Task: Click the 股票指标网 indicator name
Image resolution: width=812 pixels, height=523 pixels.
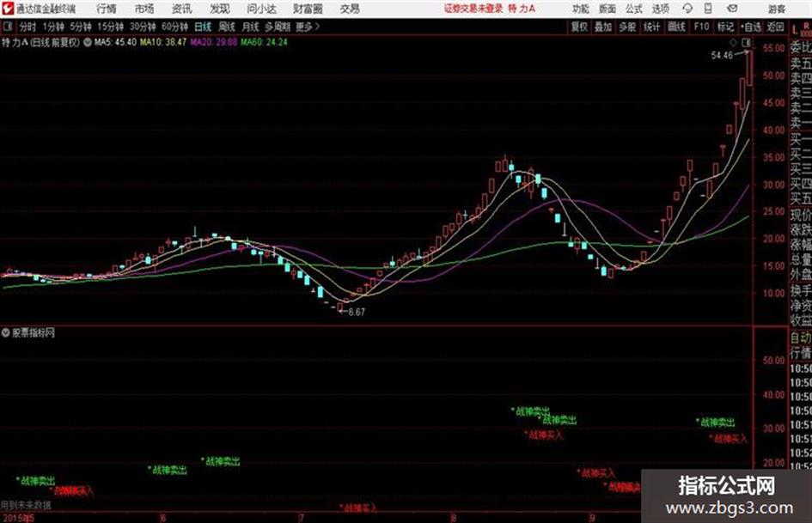Action: pyautogui.click(x=34, y=333)
